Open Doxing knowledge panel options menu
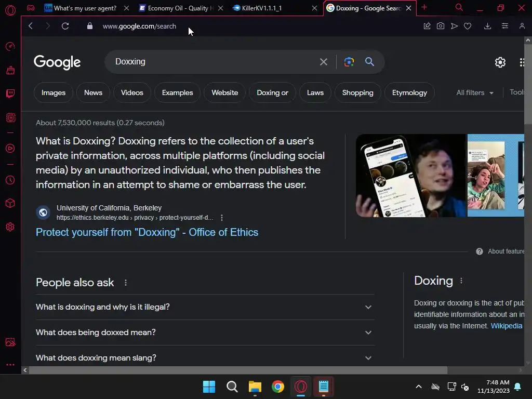The width and height of the screenshot is (532, 399). tap(461, 281)
